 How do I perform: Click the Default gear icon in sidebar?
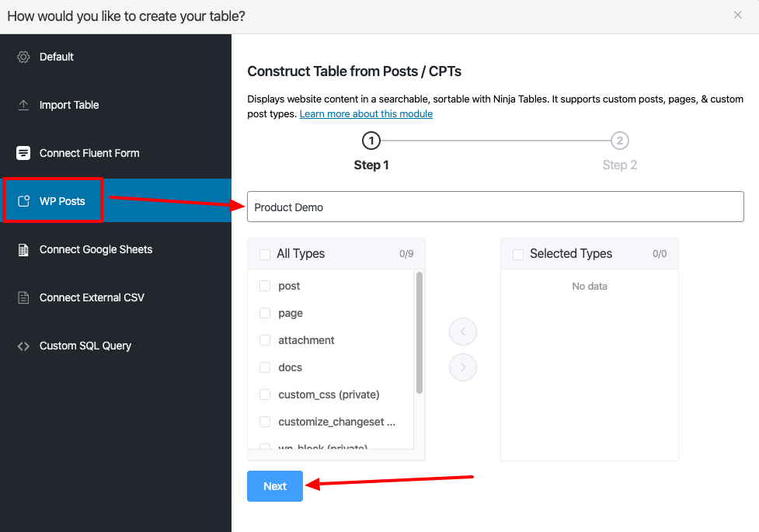pos(23,57)
